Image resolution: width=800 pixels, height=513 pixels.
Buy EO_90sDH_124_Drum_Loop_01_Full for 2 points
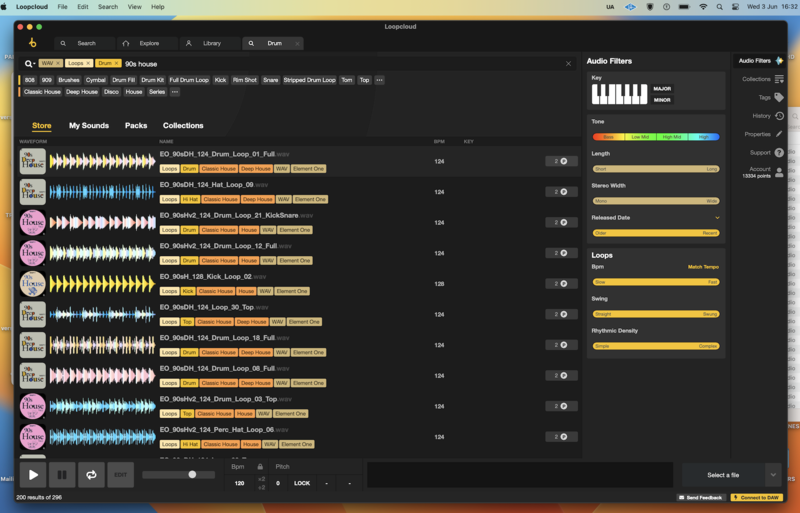[561, 161]
